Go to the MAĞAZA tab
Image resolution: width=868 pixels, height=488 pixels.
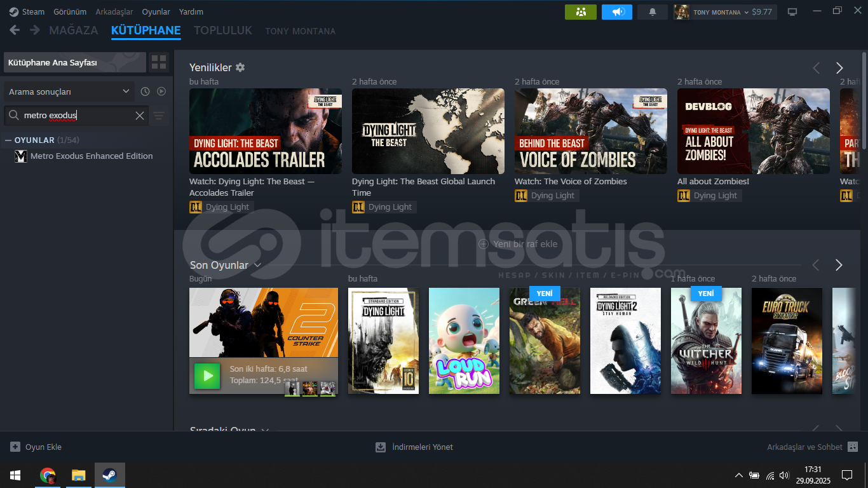click(74, 30)
